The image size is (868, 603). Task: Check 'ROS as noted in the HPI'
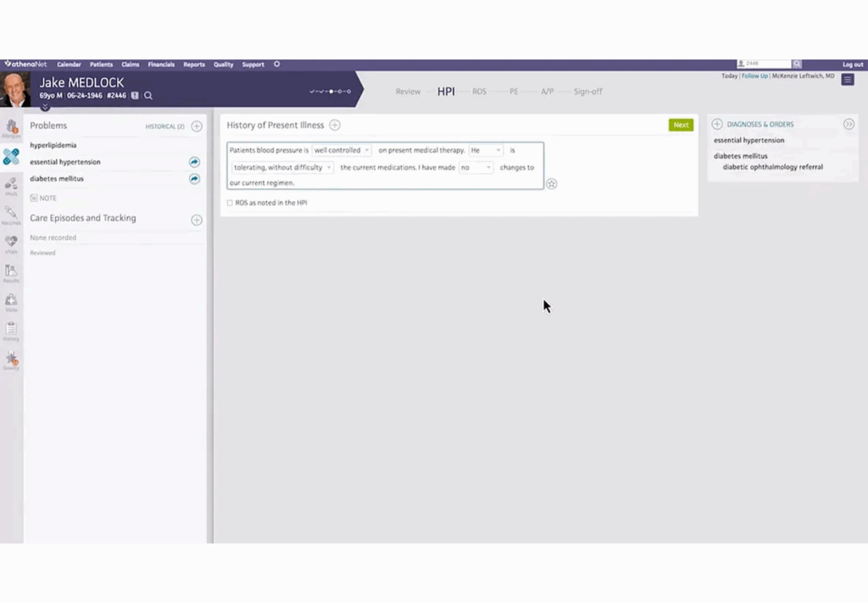230,203
